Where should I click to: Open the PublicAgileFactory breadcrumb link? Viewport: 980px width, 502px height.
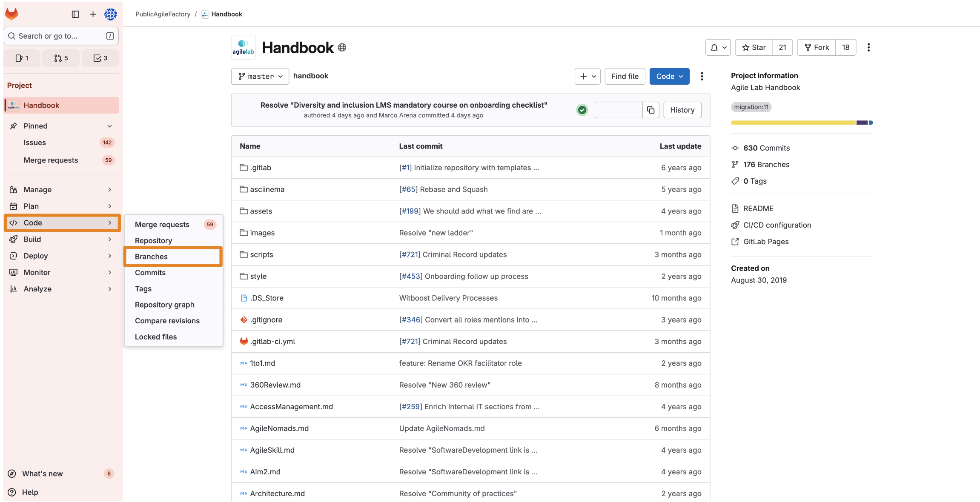click(x=163, y=14)
